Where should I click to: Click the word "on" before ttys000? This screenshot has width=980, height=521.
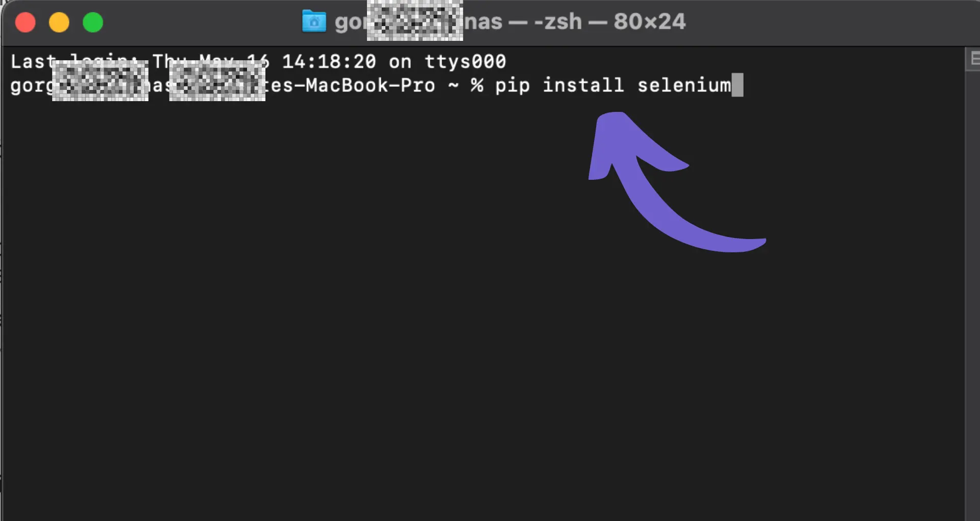coord(400,63)
